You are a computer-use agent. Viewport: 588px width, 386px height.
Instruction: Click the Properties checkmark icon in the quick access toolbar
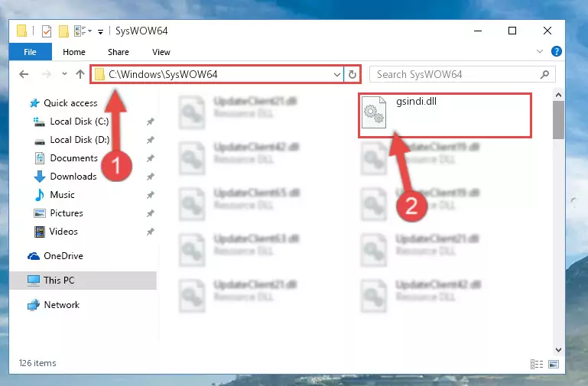pos(47,31)
